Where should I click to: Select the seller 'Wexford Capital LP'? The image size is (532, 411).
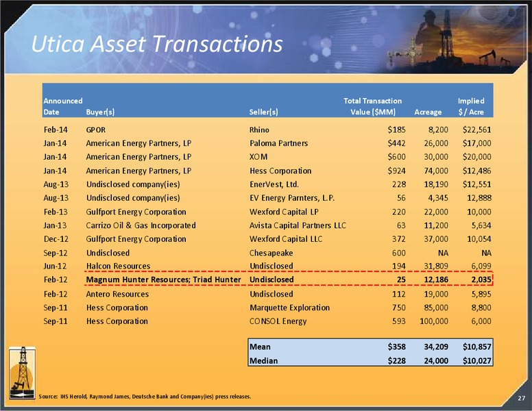[x=284, y=212]
